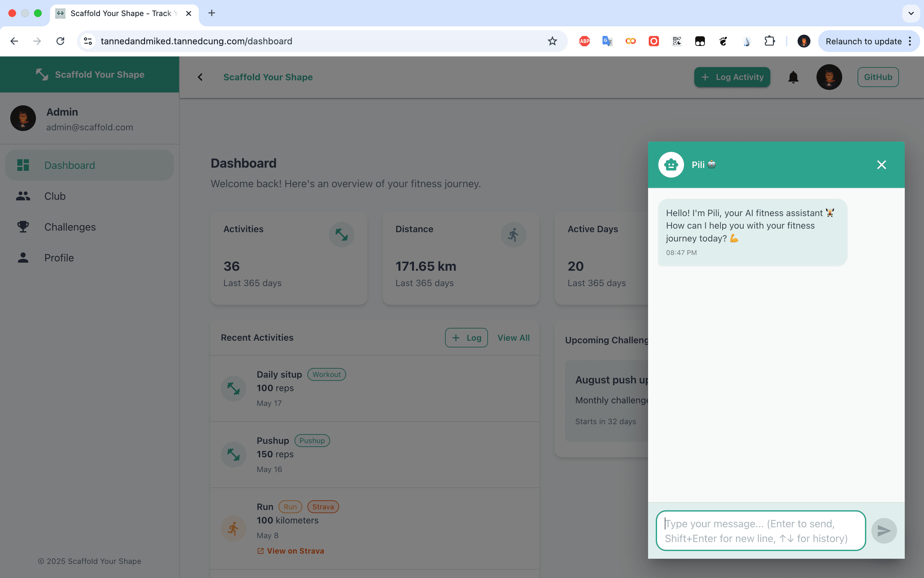
Task: Focus the chat message input field
Action: (761, 530)
